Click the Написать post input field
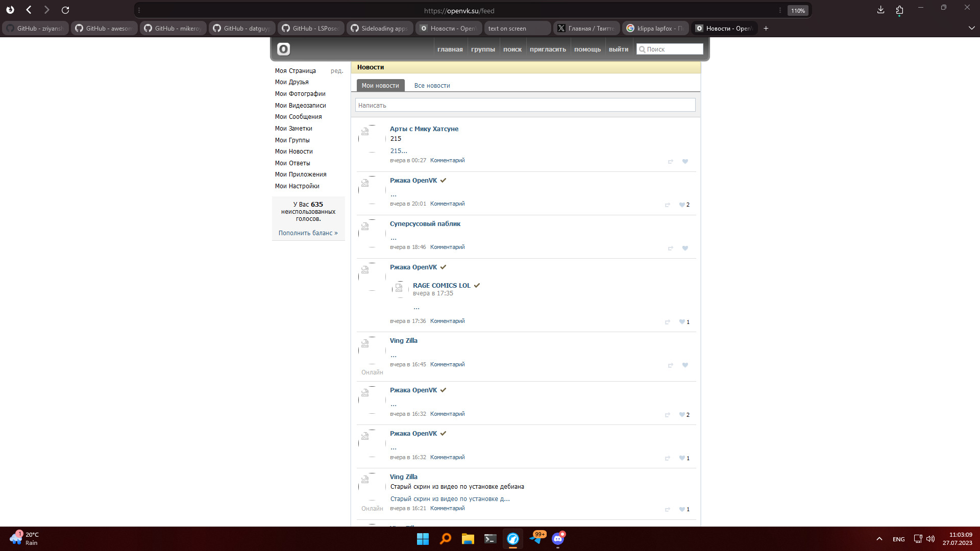The width and height of the screenshot is (980, 551). tap(525, 105)
